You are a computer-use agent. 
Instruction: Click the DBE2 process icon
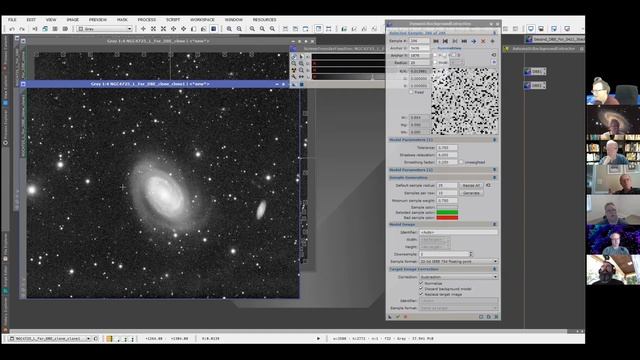coord(535,85)
